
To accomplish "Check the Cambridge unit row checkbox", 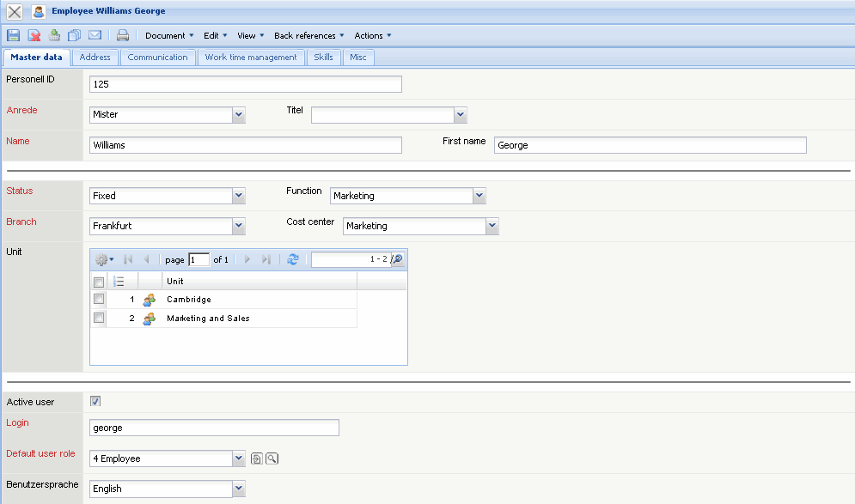I will click(99, 299).
